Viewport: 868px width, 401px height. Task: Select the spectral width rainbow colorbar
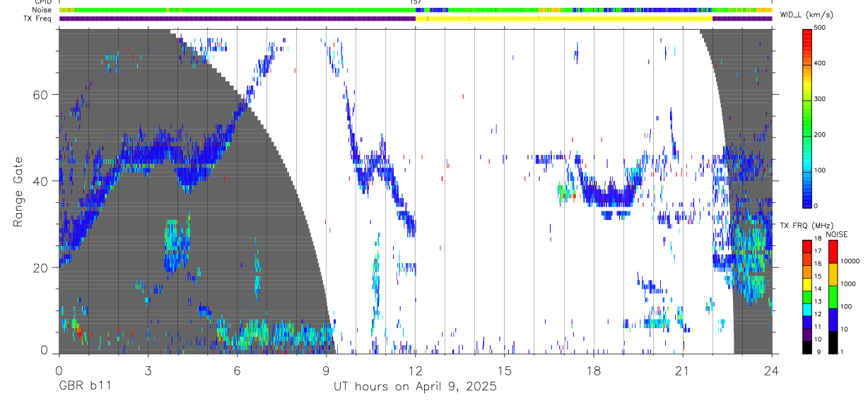tap(808, 117)
